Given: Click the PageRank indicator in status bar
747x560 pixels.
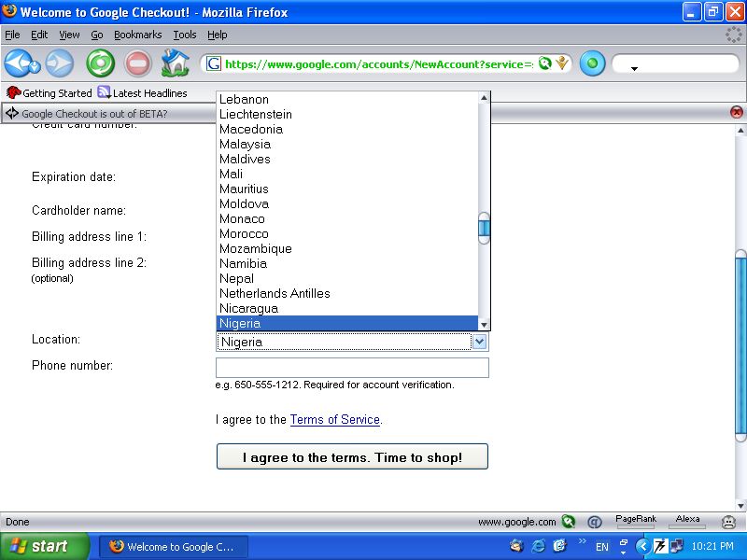Looking at the screenshot, I should [x=636, y=522].
